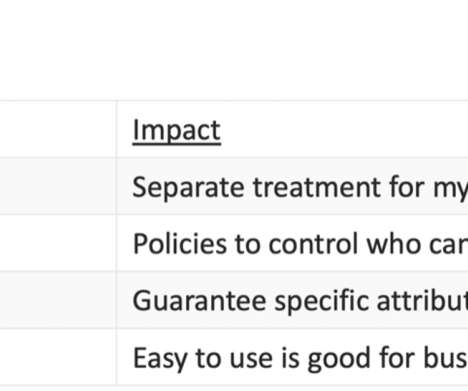Image resolution: width=468 pixels, height=391 pixels.
Task: Place cursor on the word 'treatment'
Action: tap(317, 187)
